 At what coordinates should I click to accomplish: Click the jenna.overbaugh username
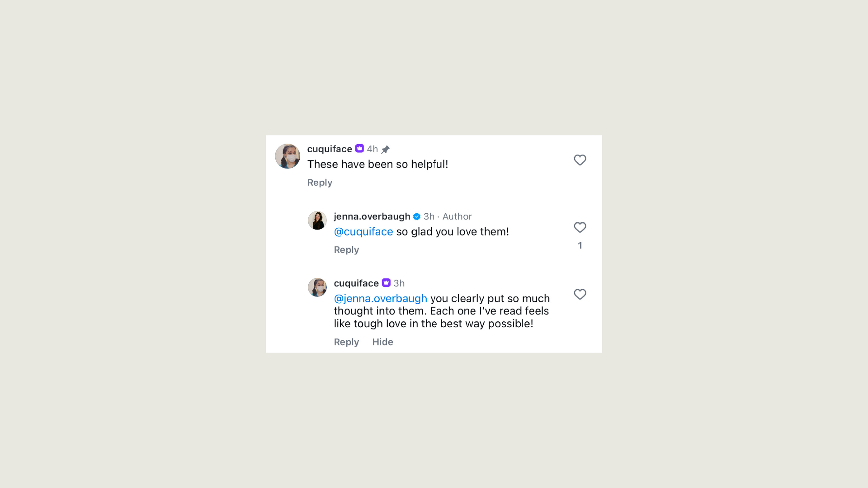tap(372, 216)
